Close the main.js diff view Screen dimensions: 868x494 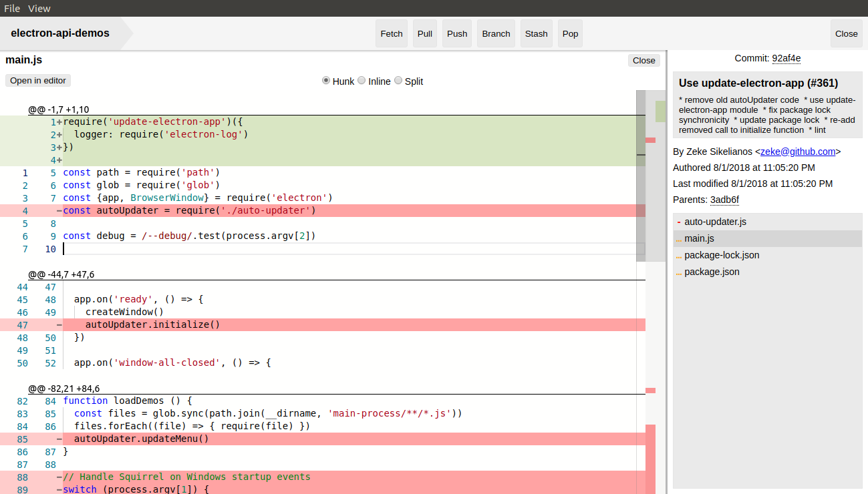click(644, 60)
